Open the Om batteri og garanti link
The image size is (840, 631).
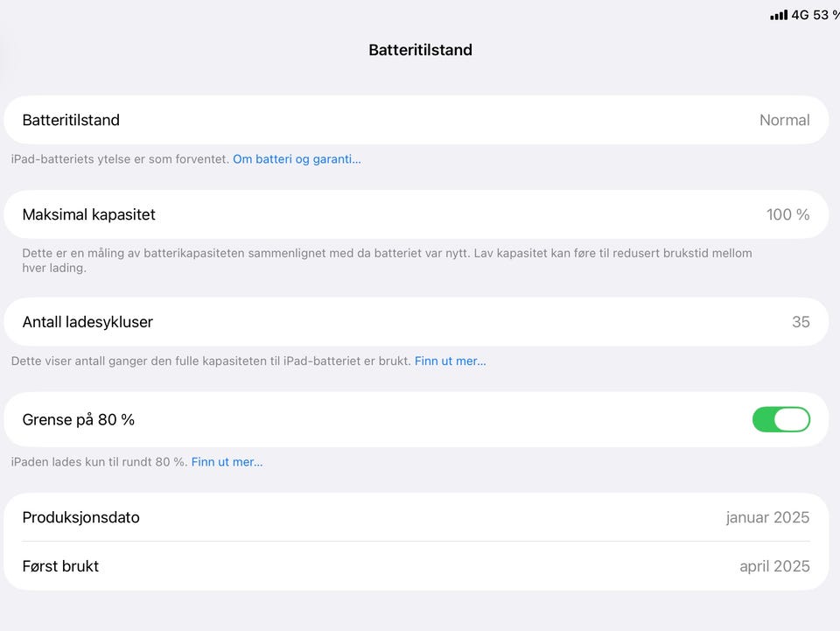pyautogui.click(x=297, y=159)
